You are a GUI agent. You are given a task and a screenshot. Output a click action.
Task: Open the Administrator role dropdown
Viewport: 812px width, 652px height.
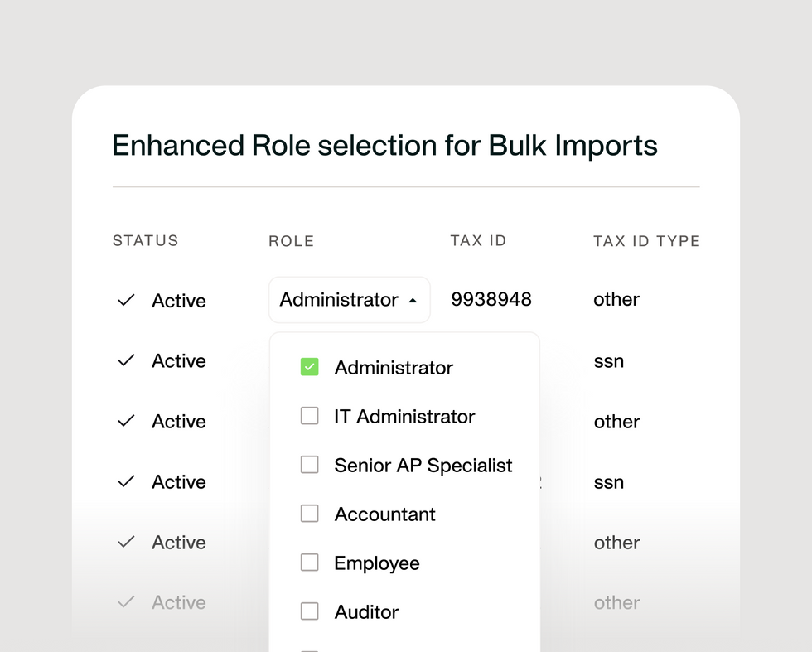click(350, 300)
